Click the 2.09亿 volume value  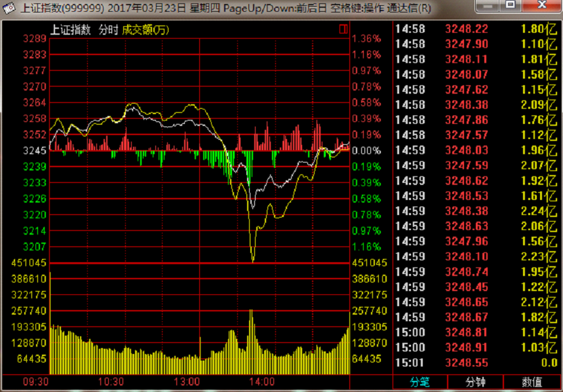(539, 105)
